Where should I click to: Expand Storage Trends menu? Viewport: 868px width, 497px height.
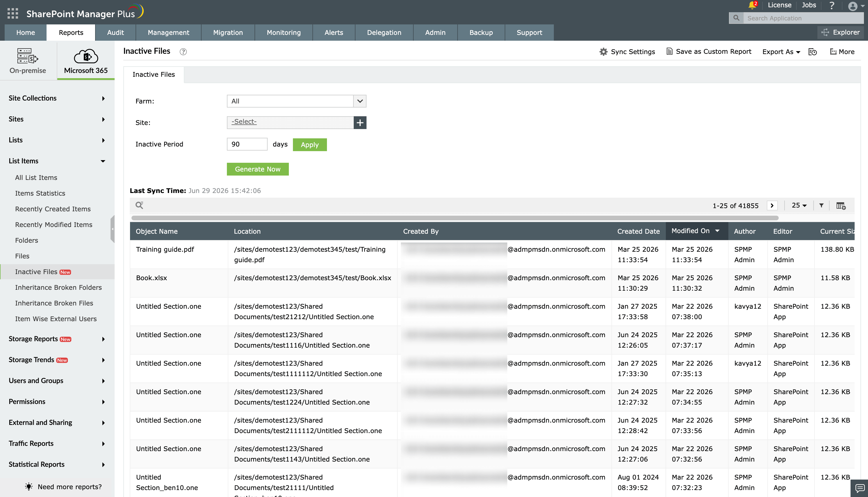(x=57, y=360)
